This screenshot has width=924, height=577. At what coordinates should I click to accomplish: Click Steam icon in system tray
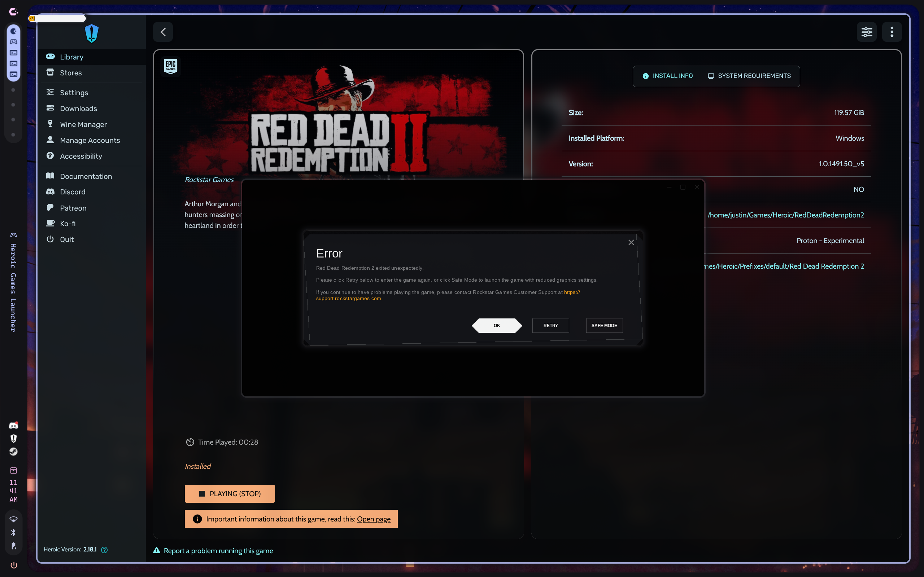click(13, 452)
